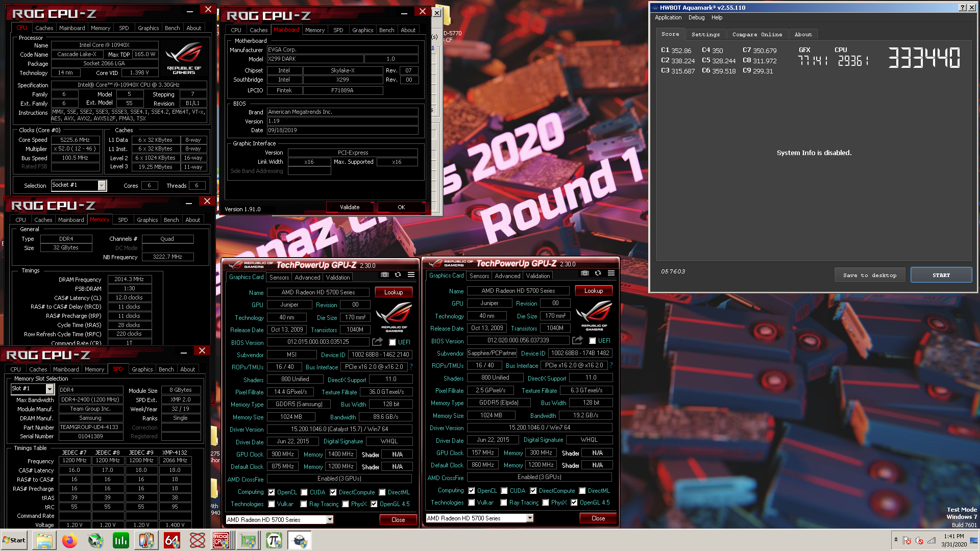
Task: Click Validate button in CPU-Z
Action: pyautogui.click(x=350, y=207)
